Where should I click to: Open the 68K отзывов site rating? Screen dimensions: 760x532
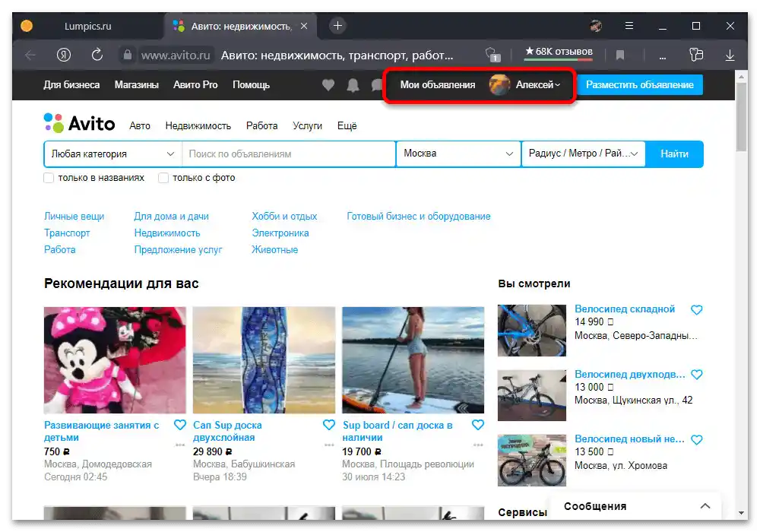(559, 52)
